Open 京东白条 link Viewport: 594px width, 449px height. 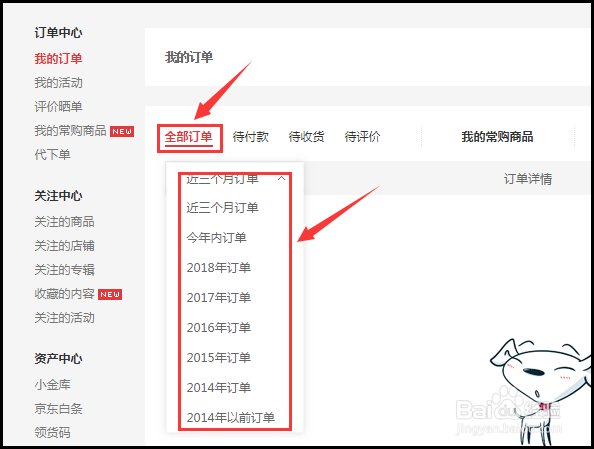point(58,408)
